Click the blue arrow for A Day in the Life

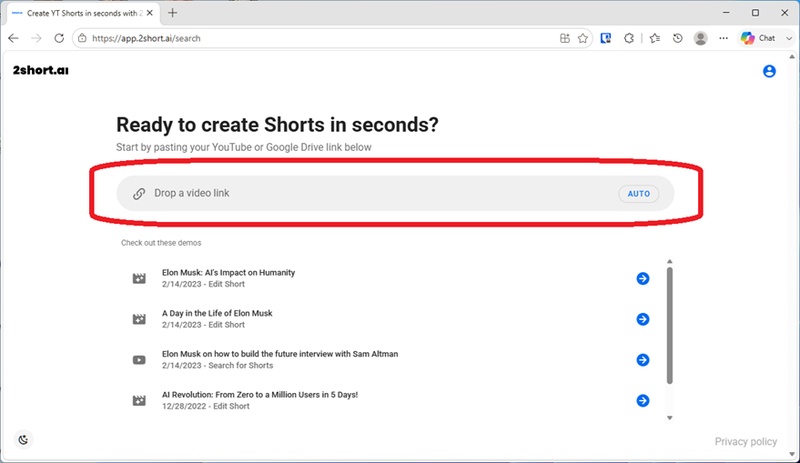click(643, 319)
